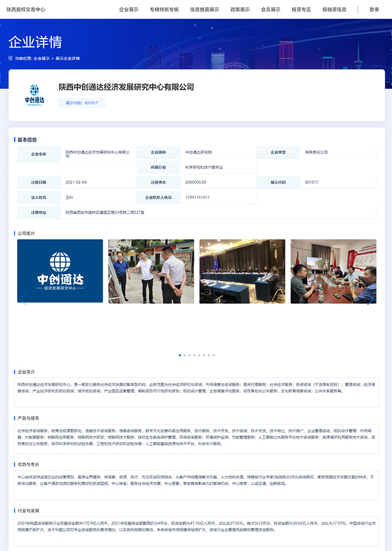
Task: Select the seventh carousel pagination dot
Action: [209, 355]
